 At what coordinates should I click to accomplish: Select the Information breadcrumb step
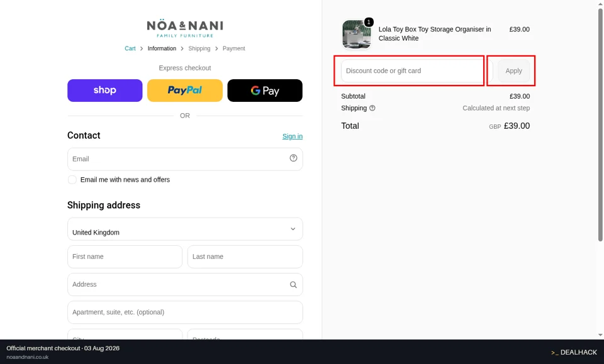point(162,48)
